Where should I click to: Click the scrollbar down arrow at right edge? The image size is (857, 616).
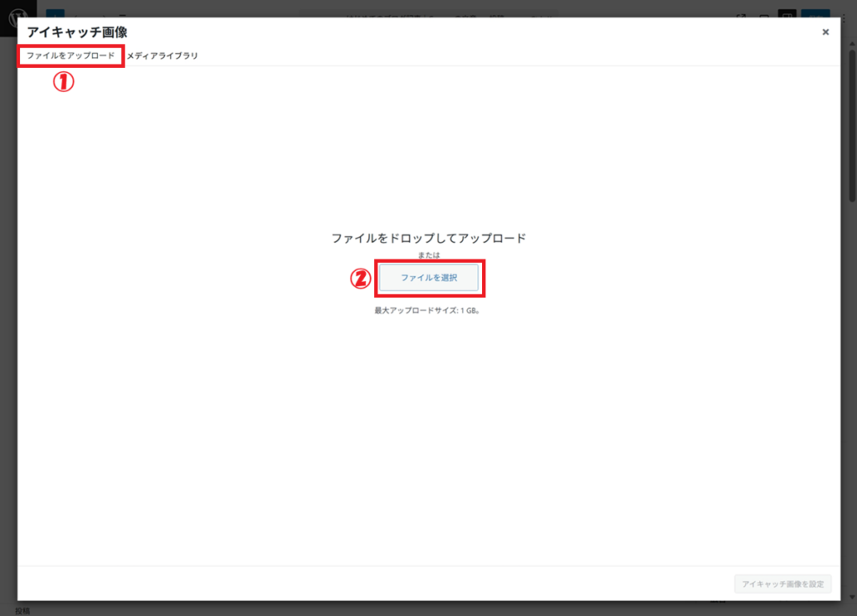point(850,596)
